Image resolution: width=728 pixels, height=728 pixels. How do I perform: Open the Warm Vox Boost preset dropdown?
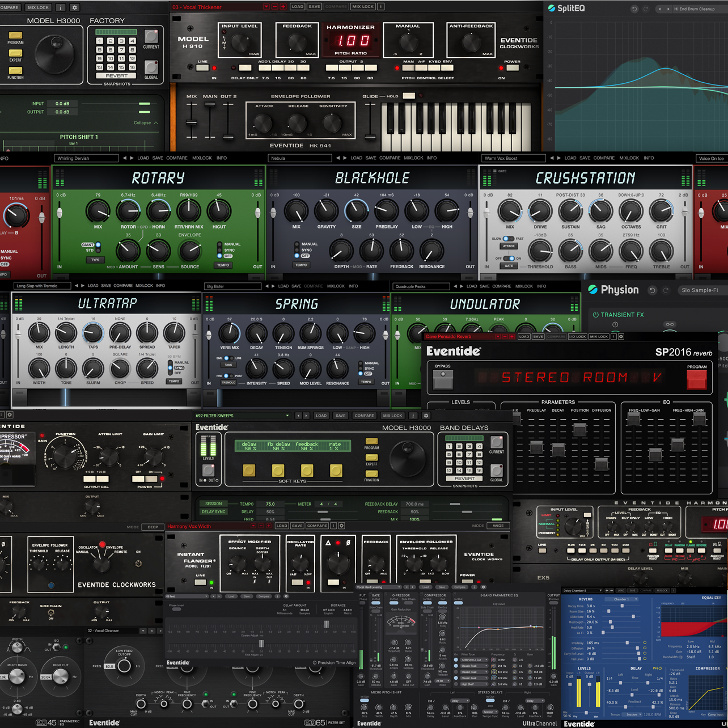pos(513,158)
